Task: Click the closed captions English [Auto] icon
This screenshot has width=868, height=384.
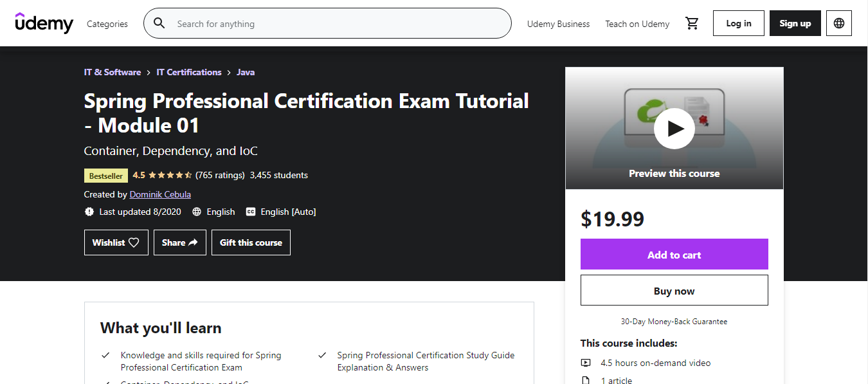Action: click(251, 211)
